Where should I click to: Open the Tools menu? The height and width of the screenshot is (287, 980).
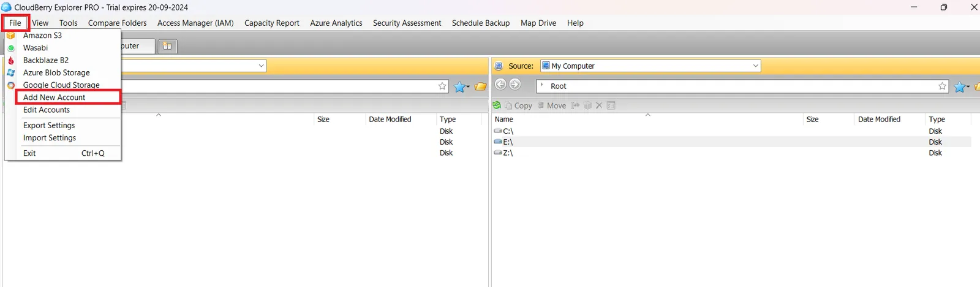pos(68,23)
